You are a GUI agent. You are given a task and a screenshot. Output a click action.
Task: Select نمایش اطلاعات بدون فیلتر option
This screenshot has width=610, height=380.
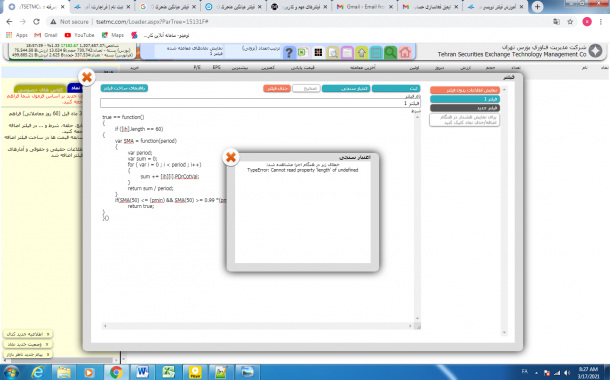coord(465,90)
